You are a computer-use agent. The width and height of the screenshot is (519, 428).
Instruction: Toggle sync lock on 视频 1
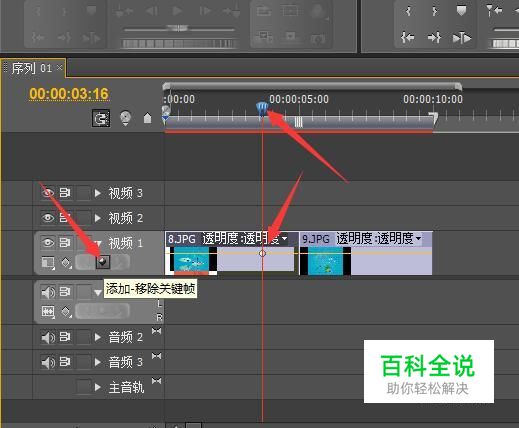point(65,242)
